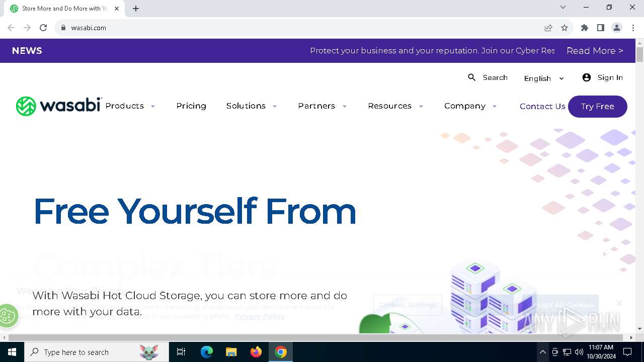Click Contact Us
This screenshot has height=362, width=644.
[x=542, y=107]
